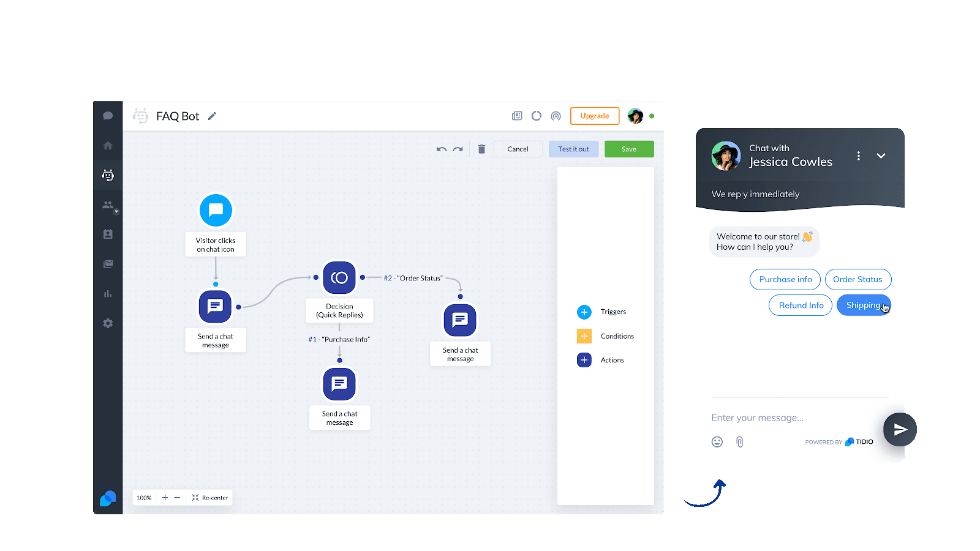Delete selected node with trash icon
This screenshot has width=980, height=551.
(x=481, y=149)
